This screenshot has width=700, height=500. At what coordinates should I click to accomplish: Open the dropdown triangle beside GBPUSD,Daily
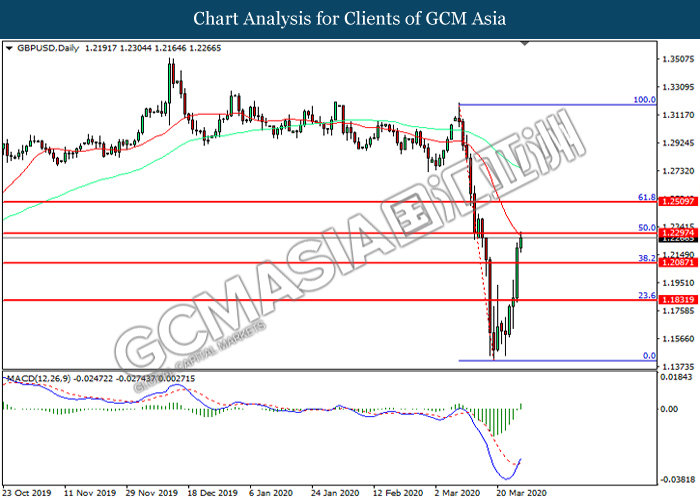(9, 48)
